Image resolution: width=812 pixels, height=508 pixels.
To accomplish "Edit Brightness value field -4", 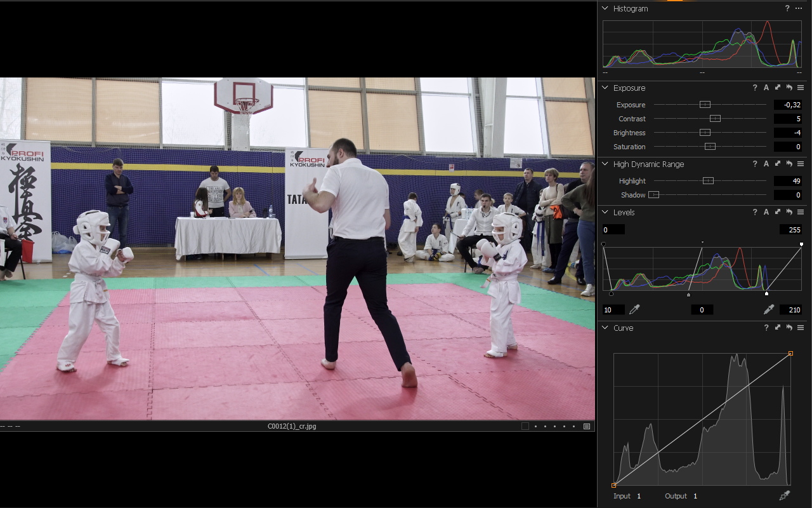I will (789, 133).
